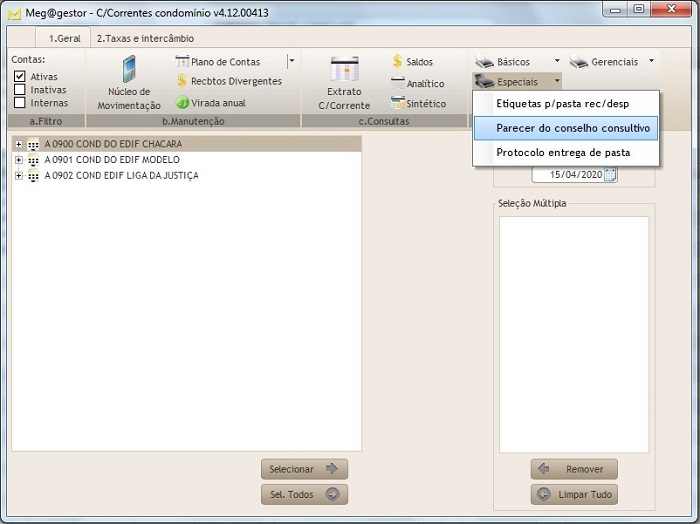Expand the A 0902 COND EDIF LIGA DA JUSTIÇA node

point(18,175)
